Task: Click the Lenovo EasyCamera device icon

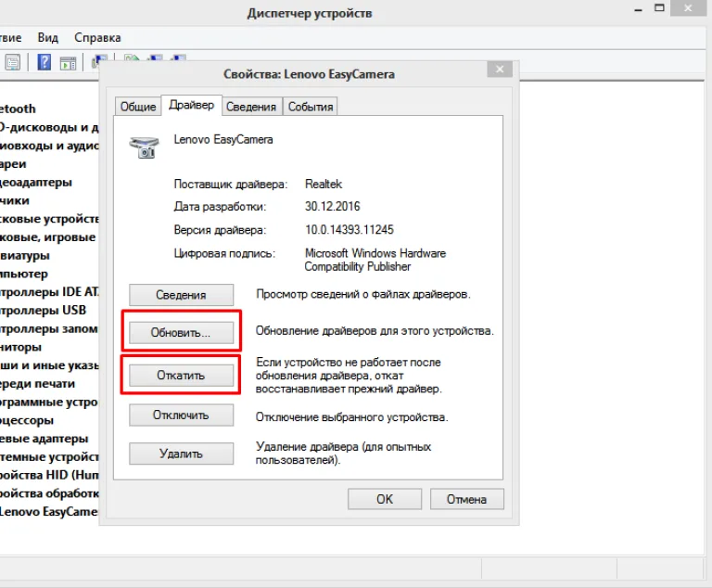Action: [x=144, y=147]
